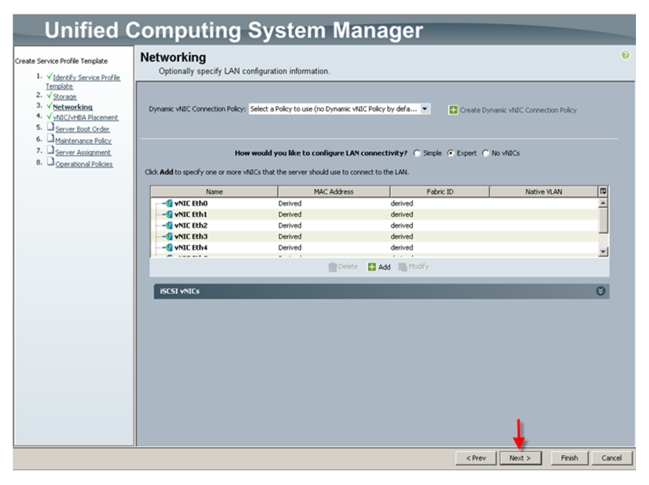Click the Derived MAC Address cell of vNIC Eth0
Image resolution: width=649 pixels, height=485 pixels.
coord(290,203)
